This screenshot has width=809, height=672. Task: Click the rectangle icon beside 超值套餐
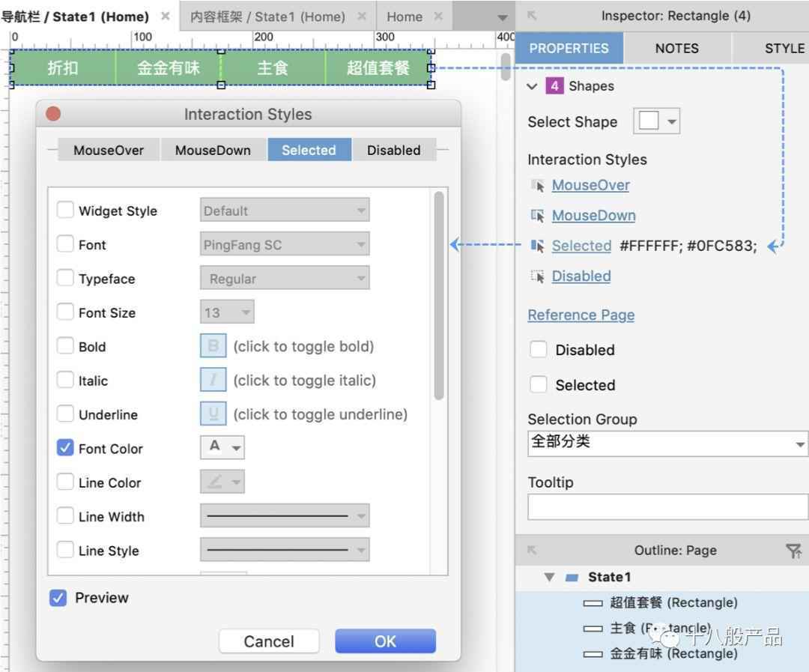593,603
